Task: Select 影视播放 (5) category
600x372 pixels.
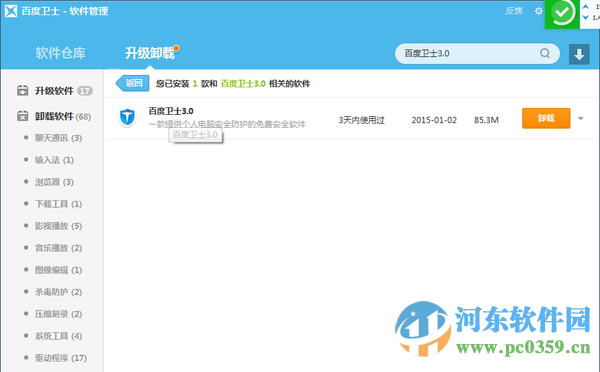Action: pyautogui.click(x=58, y=226)
